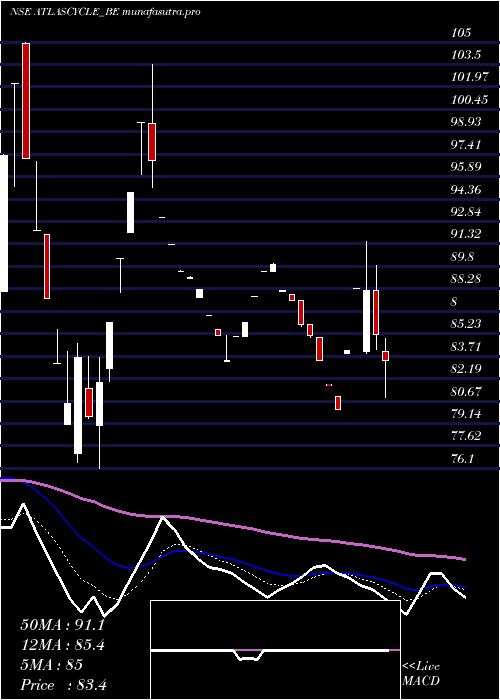Viewport: 500px width, 700px height.
Task: Click the 12MA : 85.4 readout
Action: 62,645
